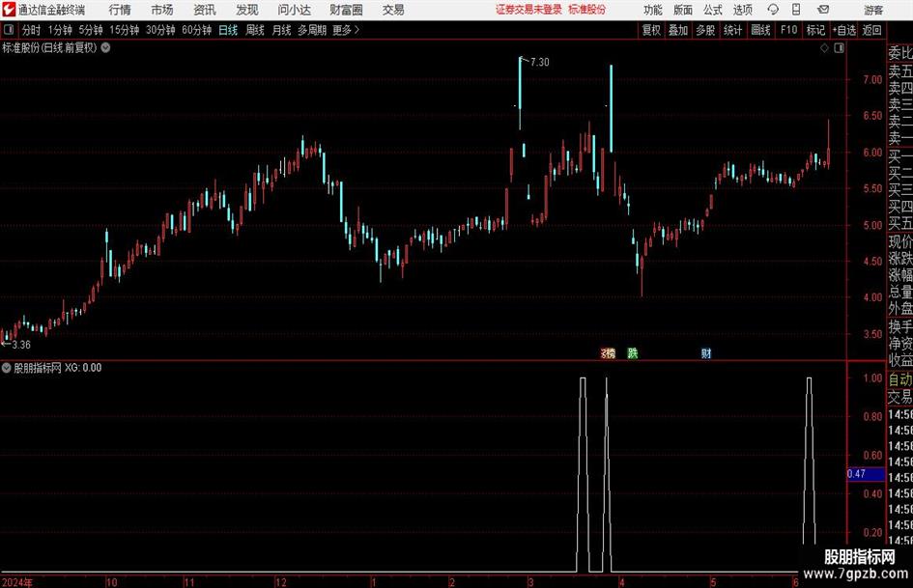Open the 公式 menu
Screen dimensions: 913x588
pyautogui.click(x=713, y=10)
